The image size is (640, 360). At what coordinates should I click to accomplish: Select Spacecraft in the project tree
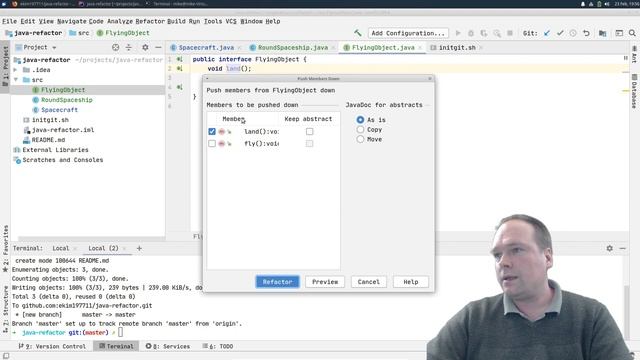(x=59, y=110)
